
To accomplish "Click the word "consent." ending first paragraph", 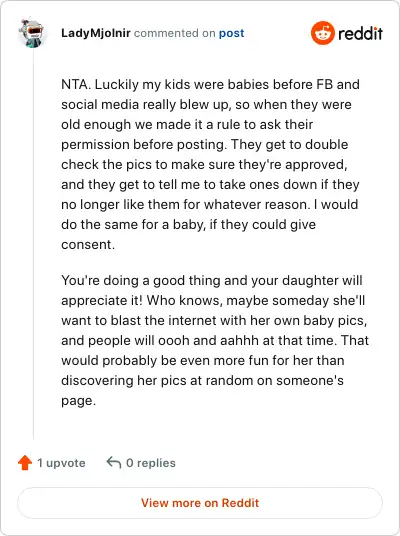I will [88, 244].
